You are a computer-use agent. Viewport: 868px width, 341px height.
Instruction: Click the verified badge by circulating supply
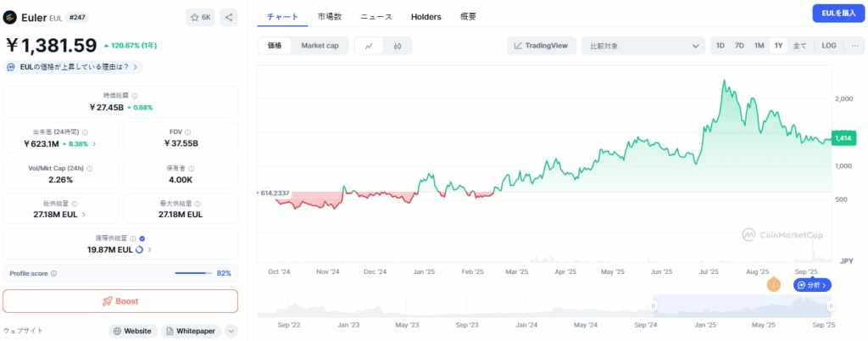pyautogui.click(x=142, y=239)
